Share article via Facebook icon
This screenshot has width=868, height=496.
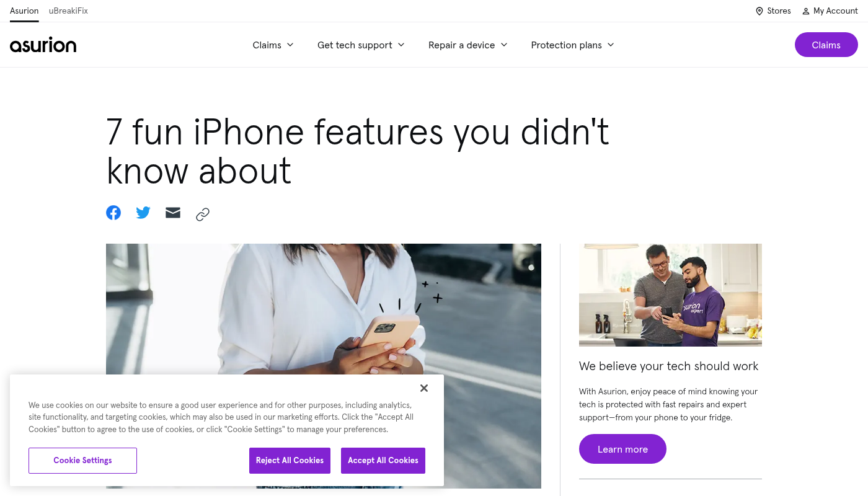(113, 213)
